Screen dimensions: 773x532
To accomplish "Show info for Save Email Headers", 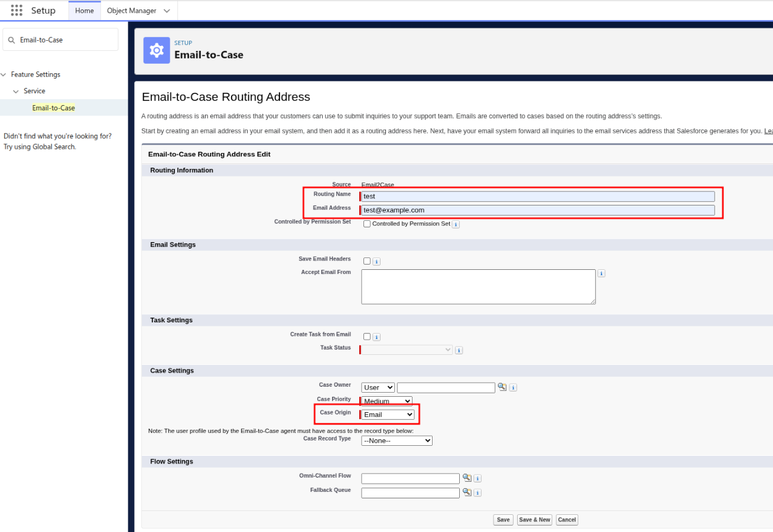I will pos(376,262).
